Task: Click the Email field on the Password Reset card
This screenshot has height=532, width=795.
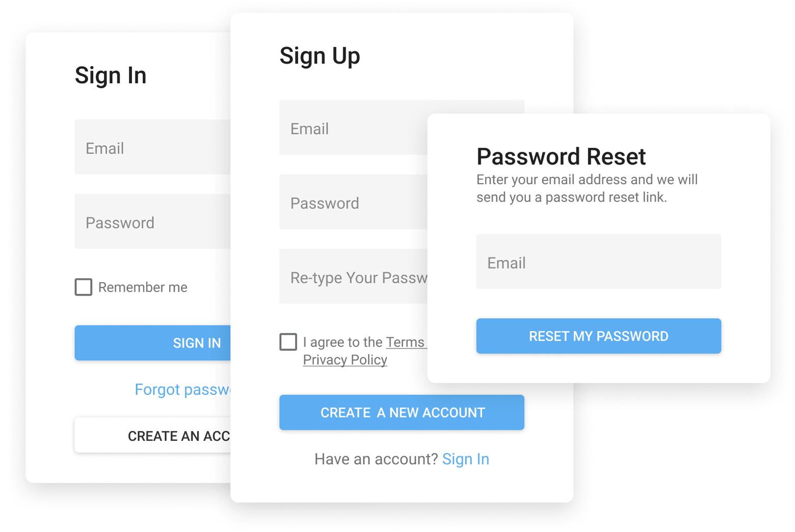Action: point(598,262)
